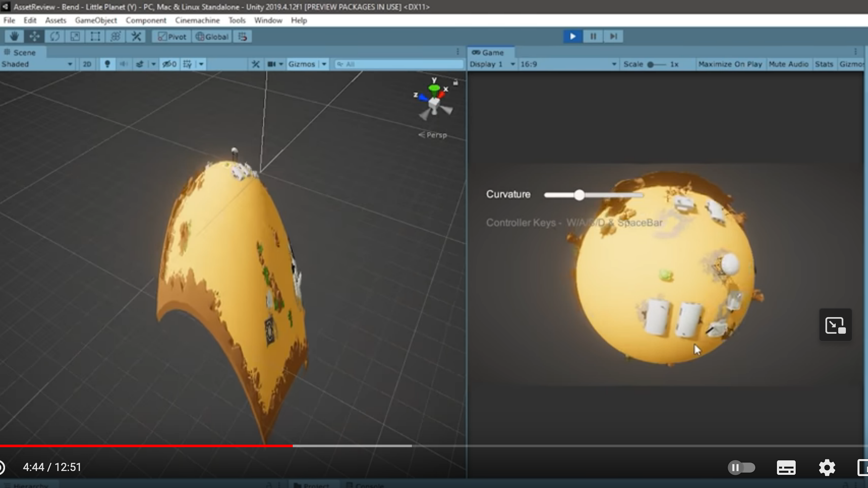Open Game panel options menu
The image size is (868, 488).
pos(856,51)
